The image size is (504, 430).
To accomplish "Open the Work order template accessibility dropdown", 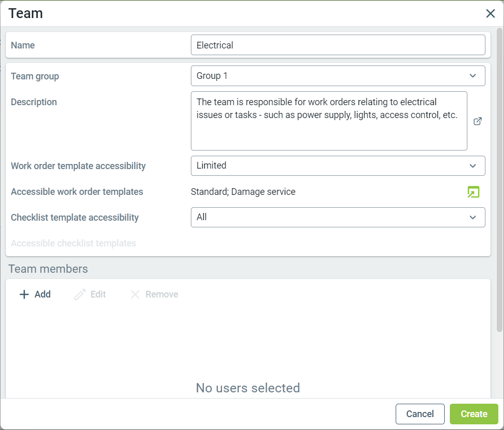I will tap(338, 166).
